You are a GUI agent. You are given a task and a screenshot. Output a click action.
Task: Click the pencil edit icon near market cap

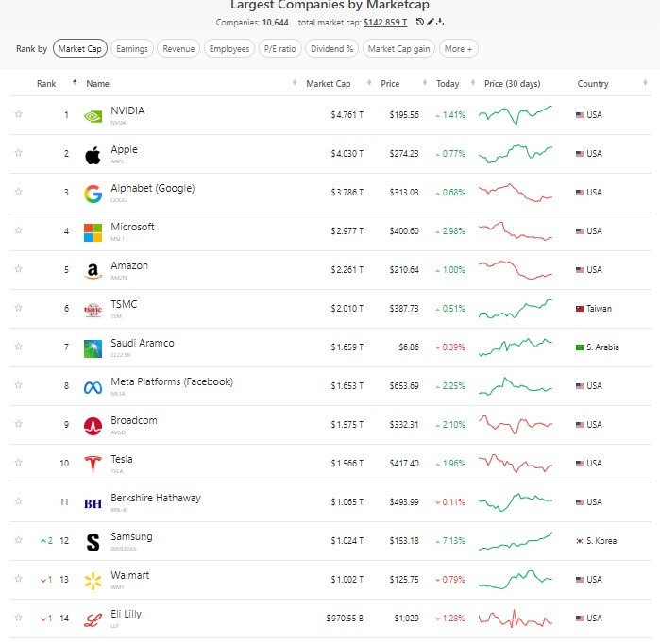click(431, 22)
